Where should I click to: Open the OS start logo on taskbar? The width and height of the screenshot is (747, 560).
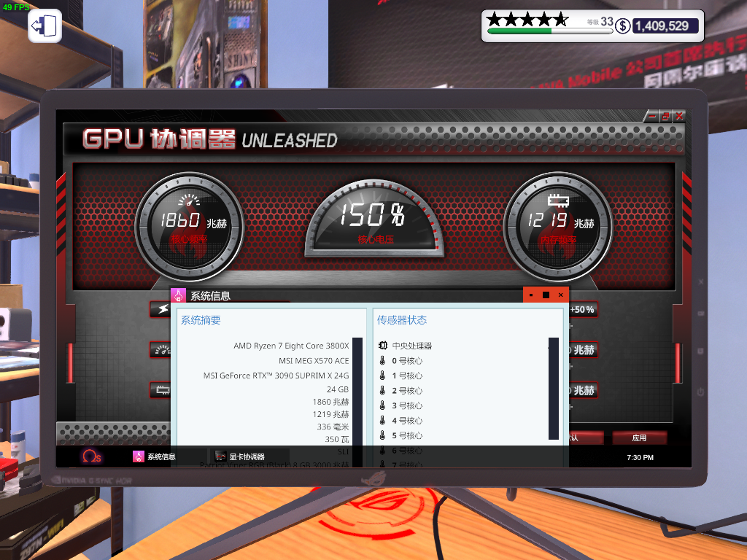91,456
